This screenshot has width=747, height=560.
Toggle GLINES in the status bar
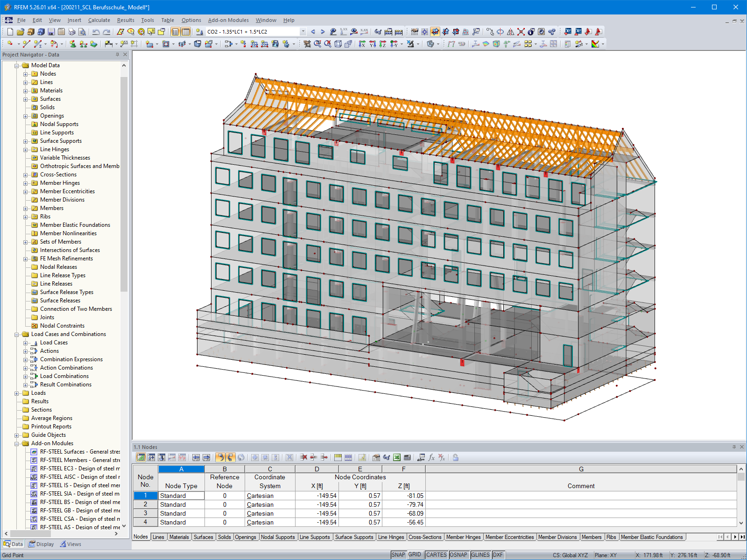coord(480,554)
